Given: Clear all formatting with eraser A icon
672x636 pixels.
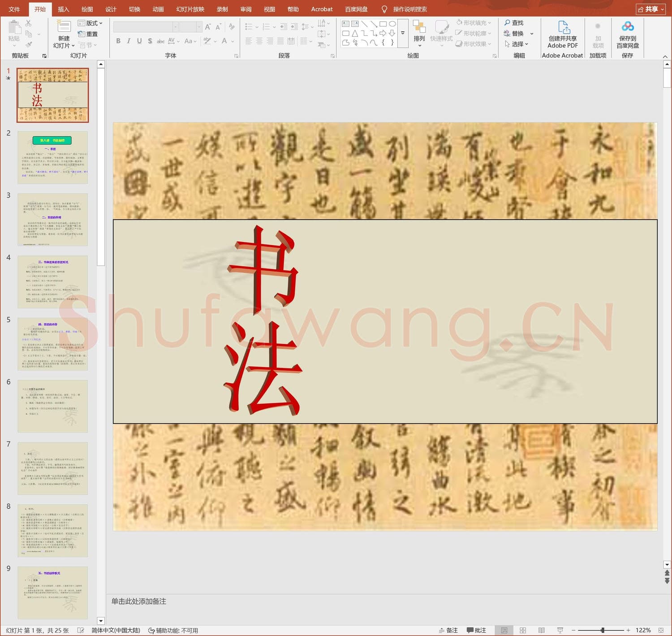Looking at the screenshot, I should (232, 27).
